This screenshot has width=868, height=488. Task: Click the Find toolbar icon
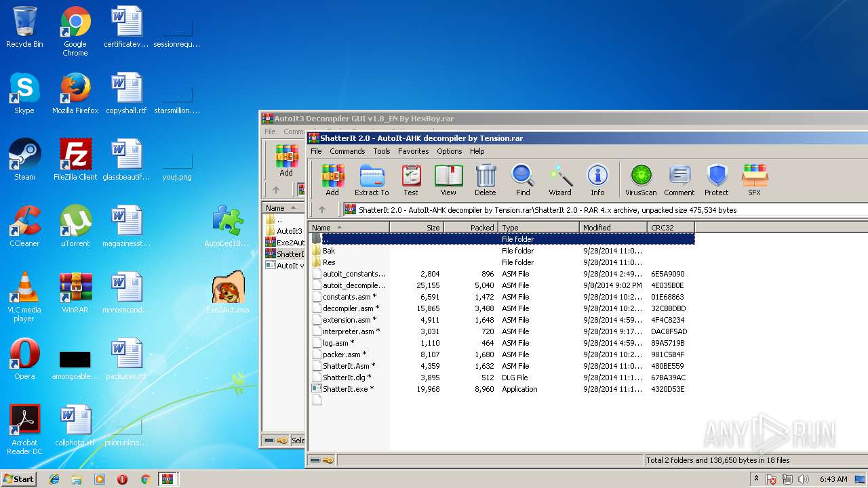[523, 180]
